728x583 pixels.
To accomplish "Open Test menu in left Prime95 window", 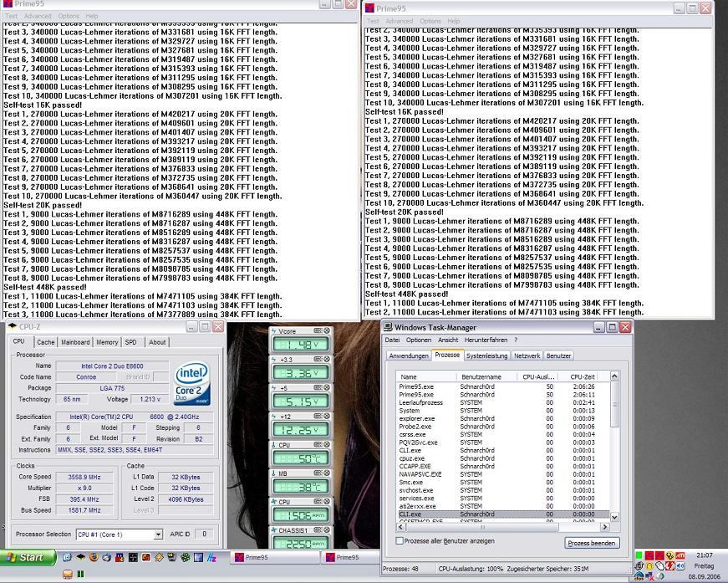I will pos(11,16).
